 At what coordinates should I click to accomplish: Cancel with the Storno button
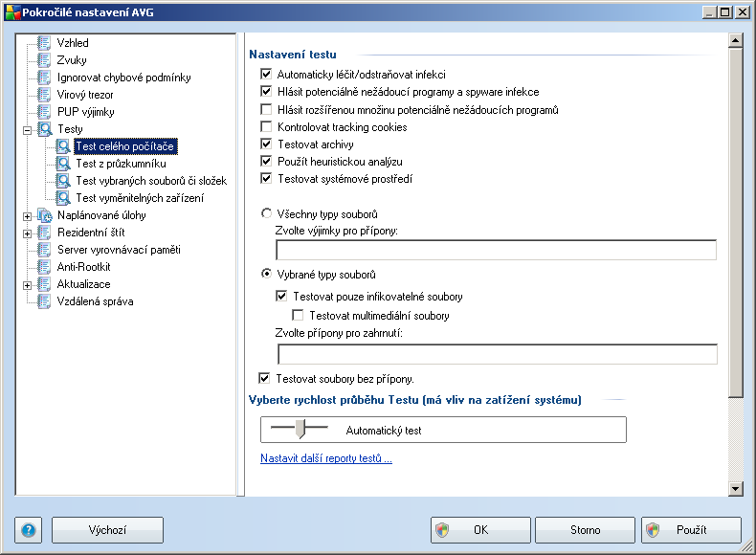pos(586,530)
